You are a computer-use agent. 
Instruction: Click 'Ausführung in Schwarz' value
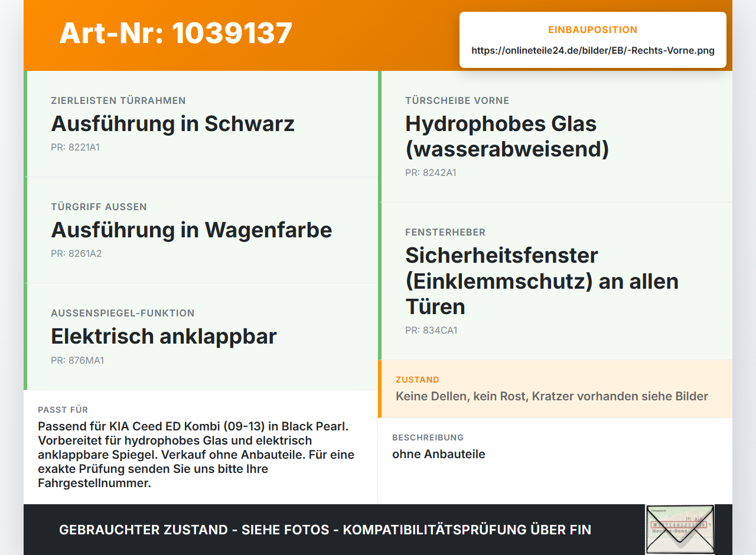[172, 123]
